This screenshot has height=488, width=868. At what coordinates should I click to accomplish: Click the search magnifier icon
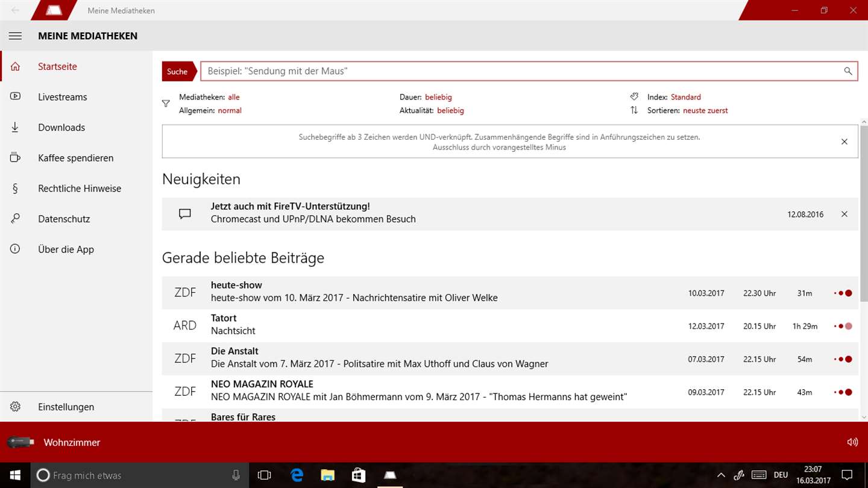[848, 71]
